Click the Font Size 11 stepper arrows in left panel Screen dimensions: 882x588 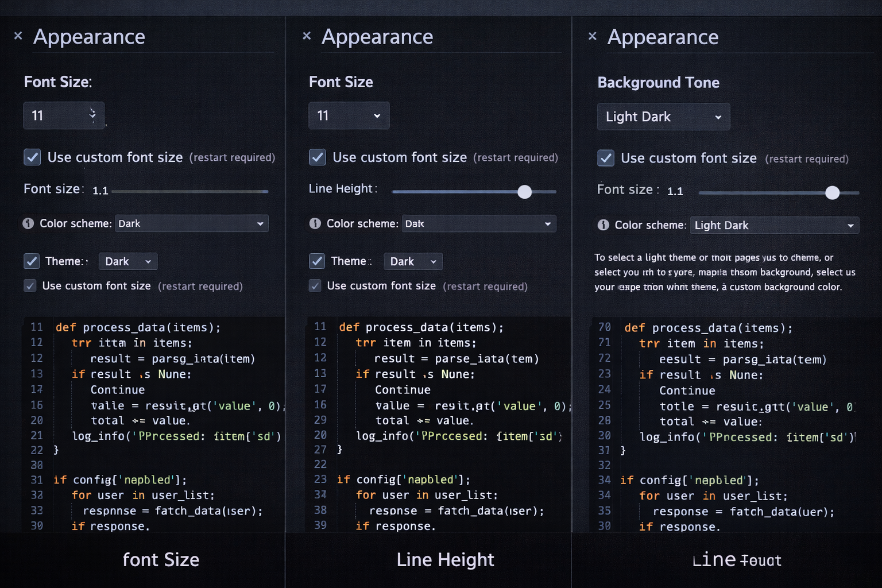point(92,115)
